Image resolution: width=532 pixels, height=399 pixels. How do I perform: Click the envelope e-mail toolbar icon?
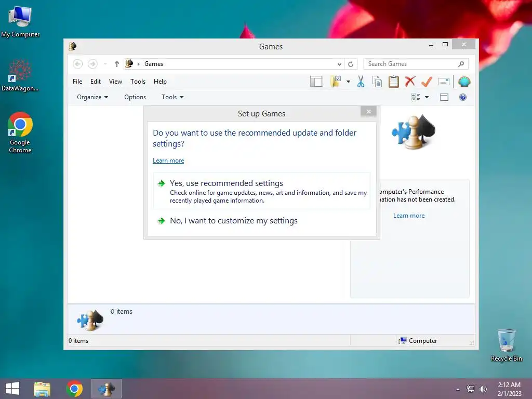444,82
